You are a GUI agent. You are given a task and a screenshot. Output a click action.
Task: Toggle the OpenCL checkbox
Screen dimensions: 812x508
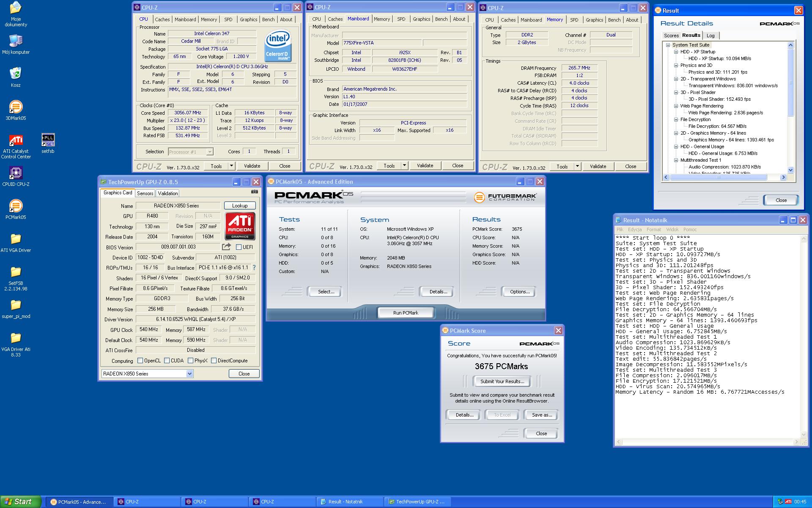[140, 361]
